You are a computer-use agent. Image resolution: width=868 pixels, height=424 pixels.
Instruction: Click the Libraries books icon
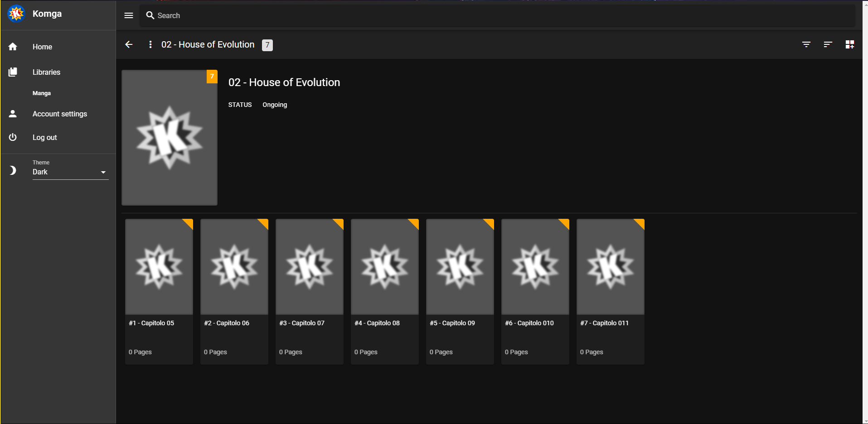[13, 72]
